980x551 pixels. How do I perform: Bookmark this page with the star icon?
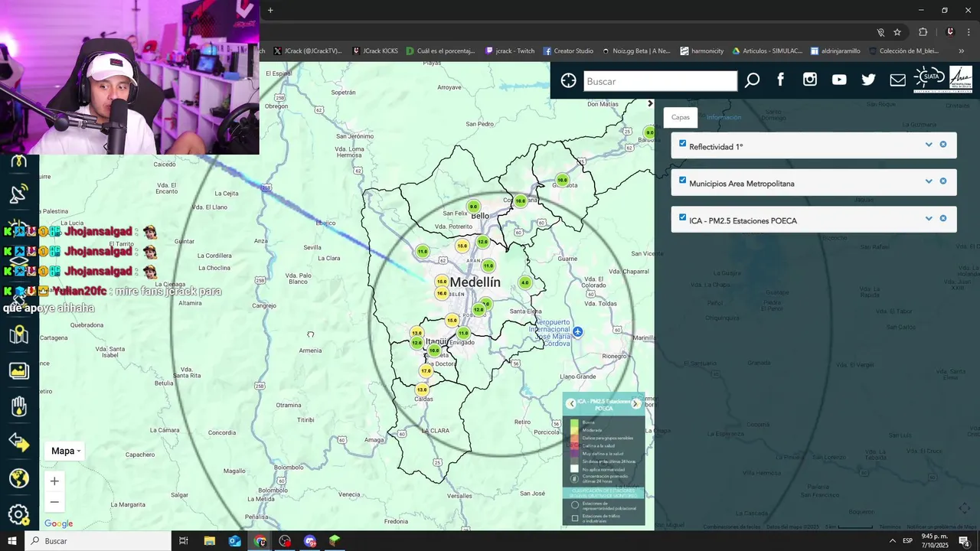click(897, 32)
